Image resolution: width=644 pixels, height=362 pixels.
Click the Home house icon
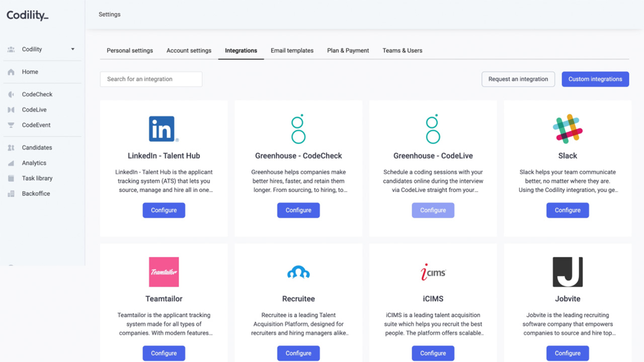(11, 72)
